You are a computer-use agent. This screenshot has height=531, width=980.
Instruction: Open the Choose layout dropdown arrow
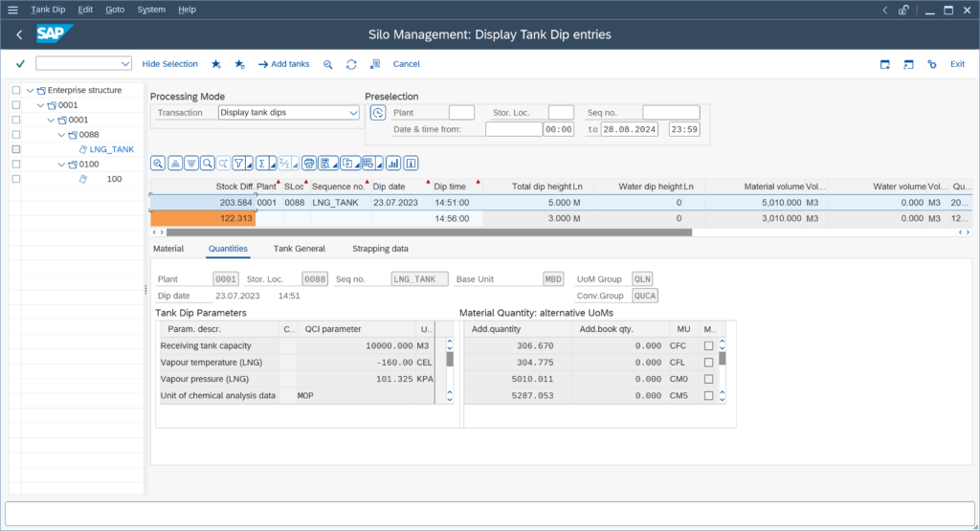pos(379,165)
